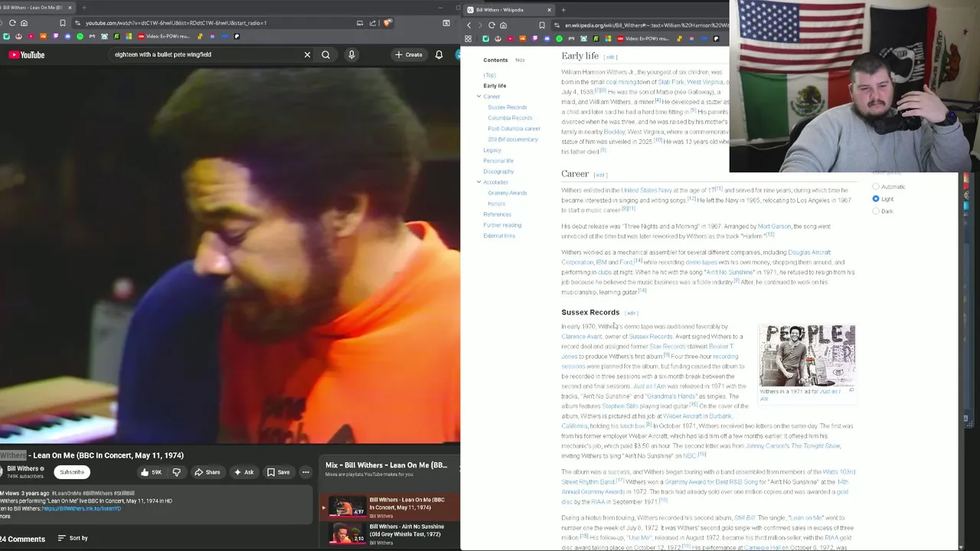Start voice search with the microphone icon
Viewport: 980px width, 551px height.
click(351, 54)
